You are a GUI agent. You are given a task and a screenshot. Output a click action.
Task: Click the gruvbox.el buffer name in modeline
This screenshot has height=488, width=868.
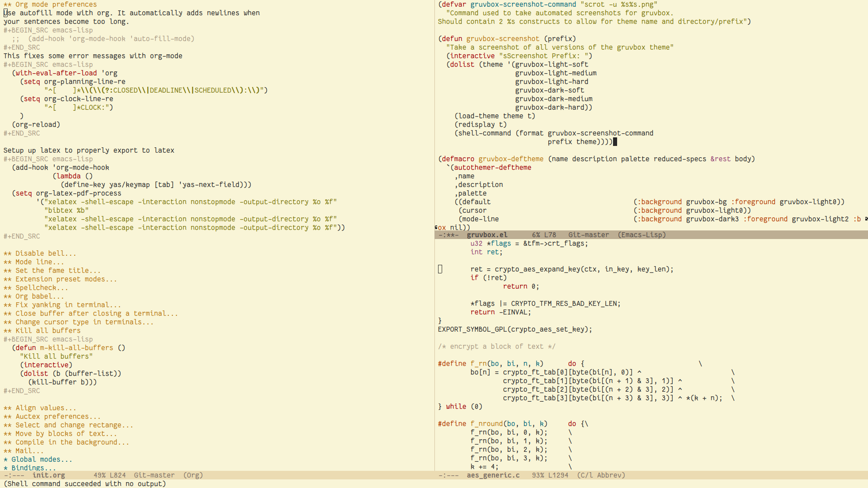pyautogui.click(x=487, y=235)
